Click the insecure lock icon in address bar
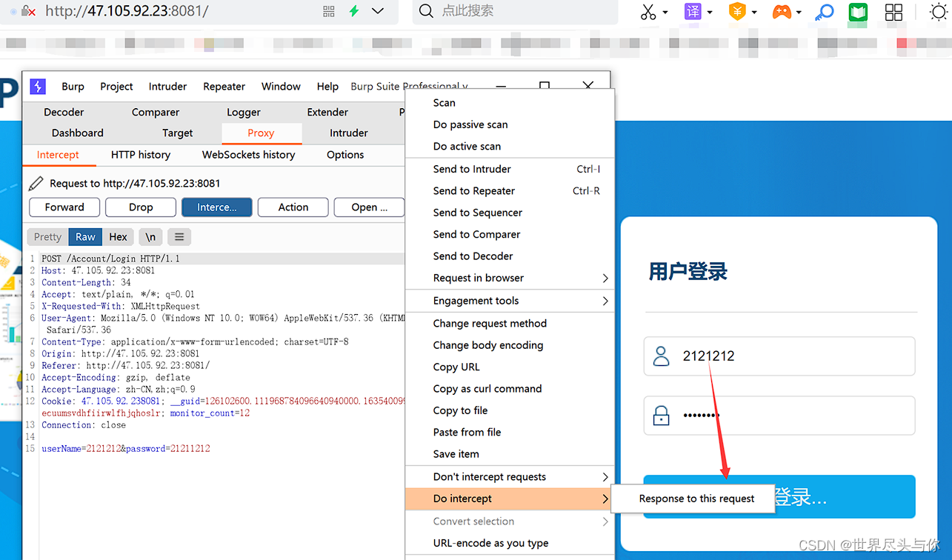The width and height of the screenshot is (952, 560). (x=28, y=11)
